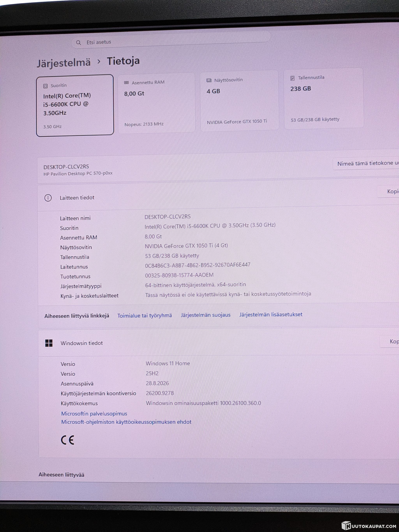
Task: Open Microsoft-ohjelmiston käyttöoikeussopimuksen ehdot link
Action: 126,422
